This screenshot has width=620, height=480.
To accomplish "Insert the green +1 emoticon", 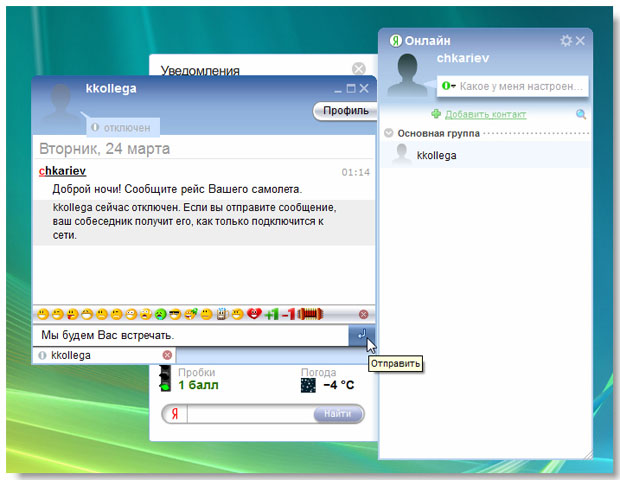I will pyautogui.click(x=272, y=314).
